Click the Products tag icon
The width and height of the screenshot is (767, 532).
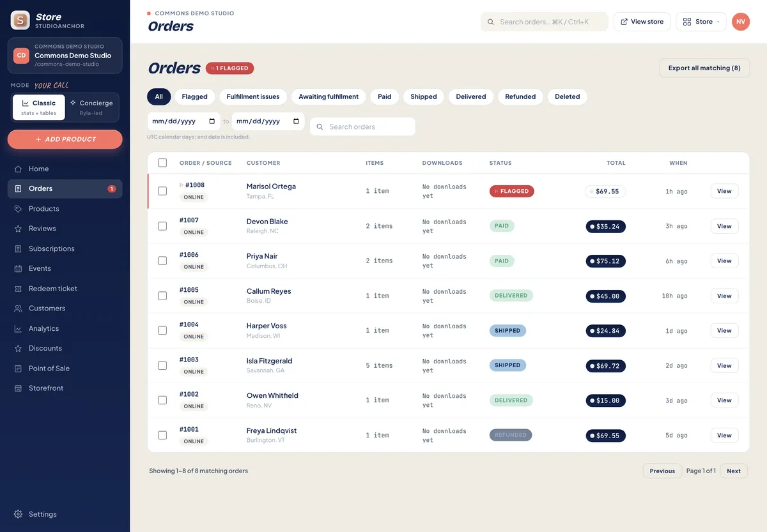coord(18,209)
